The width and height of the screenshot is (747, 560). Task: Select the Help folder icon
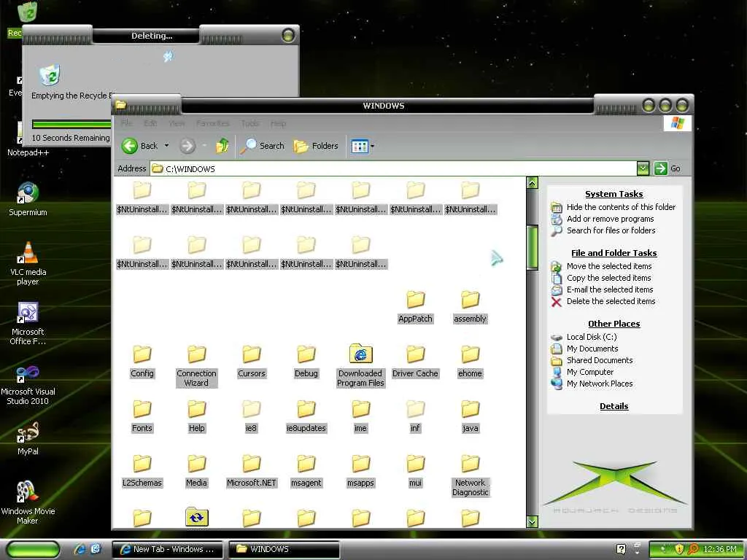click(196, 409)
